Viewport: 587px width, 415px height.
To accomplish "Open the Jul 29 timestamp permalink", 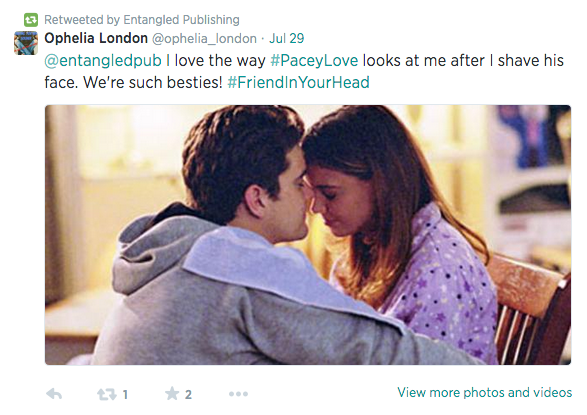I will (287, 38).
